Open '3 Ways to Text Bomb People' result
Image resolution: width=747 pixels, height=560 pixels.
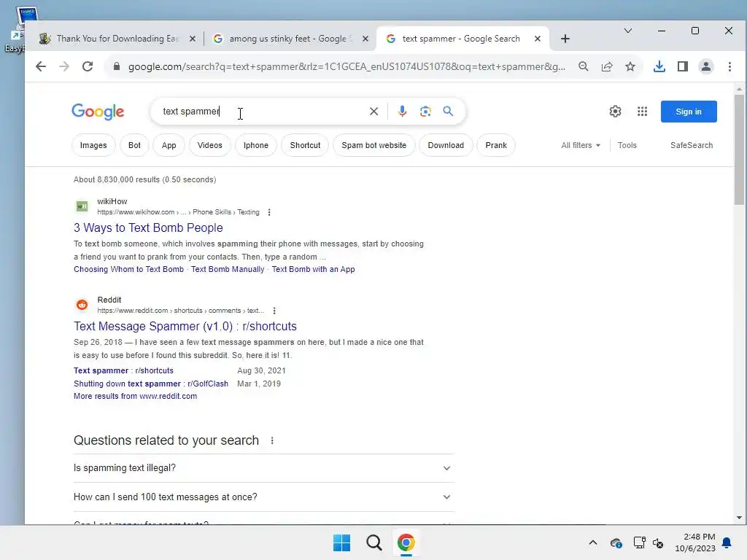click(148, 227)
